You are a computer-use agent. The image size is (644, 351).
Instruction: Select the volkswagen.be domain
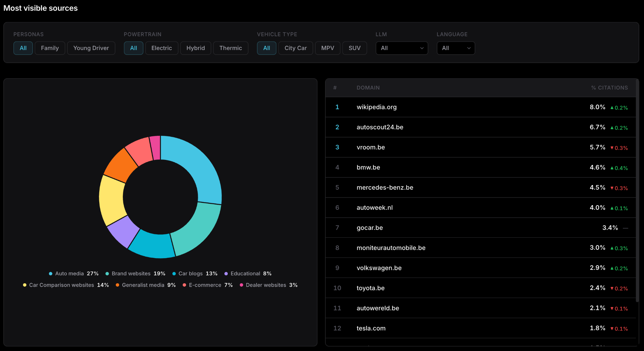tap(379, 268)
